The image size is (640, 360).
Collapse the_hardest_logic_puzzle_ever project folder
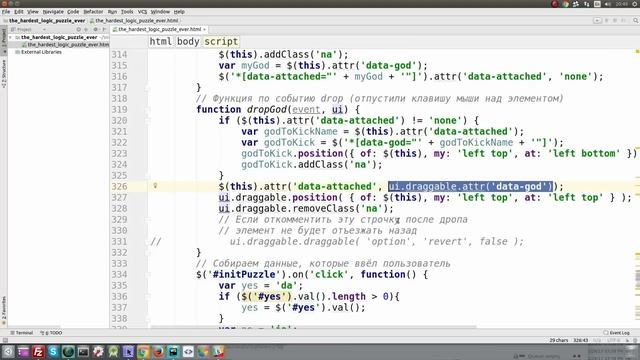point(11,37)
